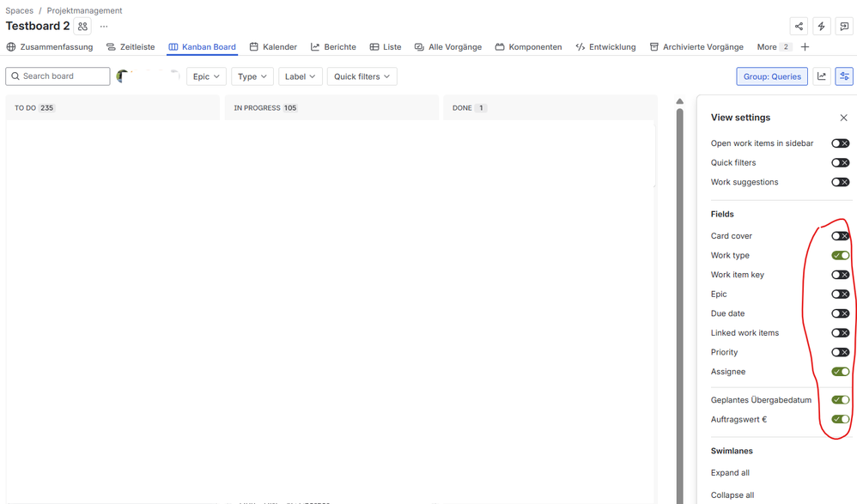Image resolution: width=857 pixels, height=504 pixels.
Task: Open the Epic filter dropdown
Action: [206, 76]
